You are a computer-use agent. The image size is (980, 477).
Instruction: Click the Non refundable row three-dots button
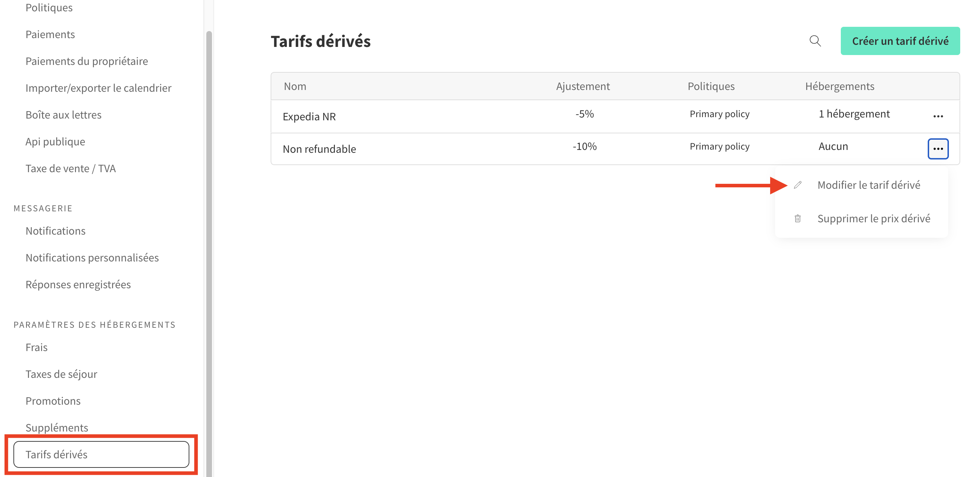tap(938, 149)
